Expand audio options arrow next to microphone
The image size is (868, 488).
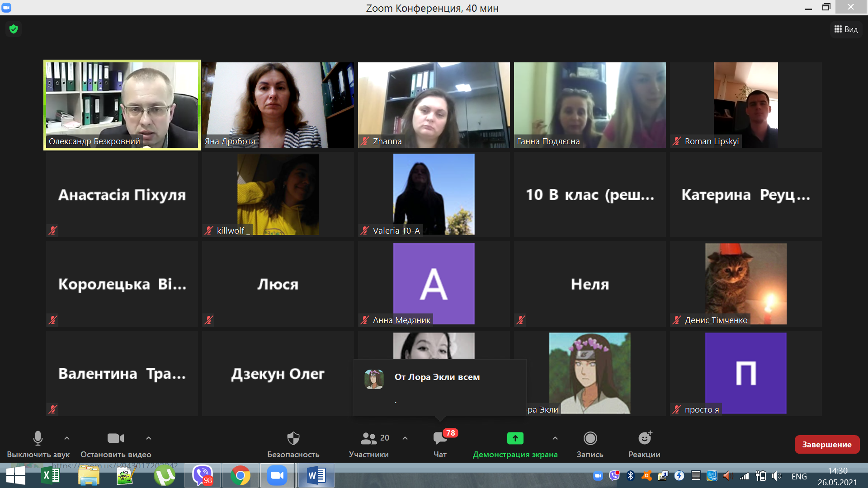(x=67, y=438)
